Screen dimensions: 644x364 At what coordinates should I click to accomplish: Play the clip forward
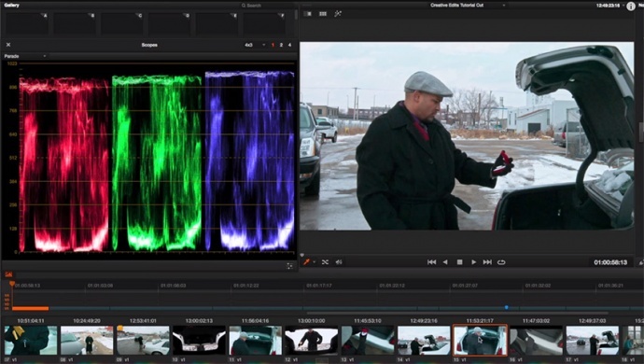pyautogui.click(x=473, y=262)
